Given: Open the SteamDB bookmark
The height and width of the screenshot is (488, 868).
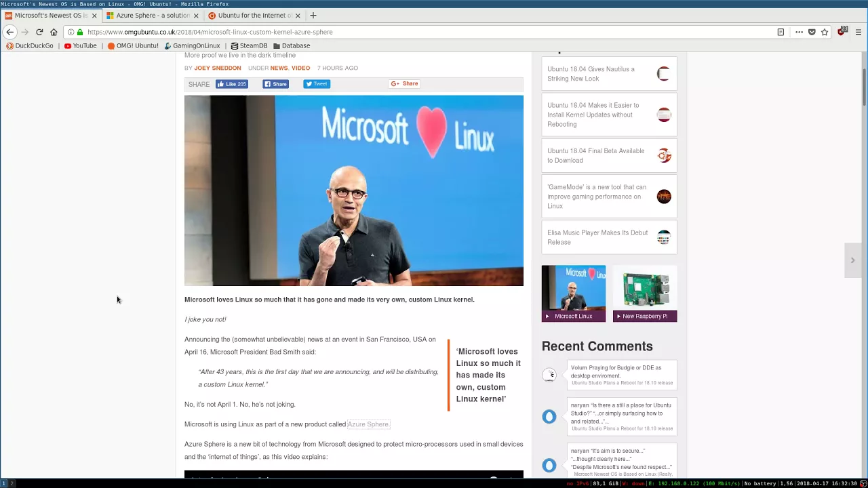Looking at the screenshot, I should [249, 45].
